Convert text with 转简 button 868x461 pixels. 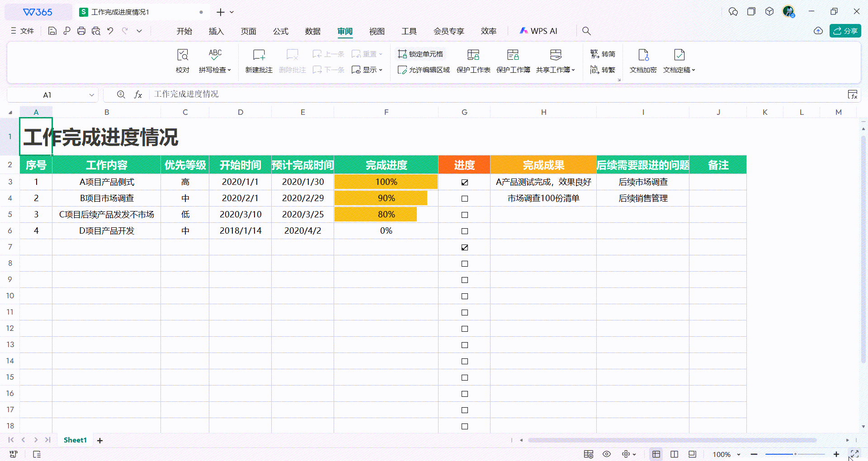[x=603, y=54]
